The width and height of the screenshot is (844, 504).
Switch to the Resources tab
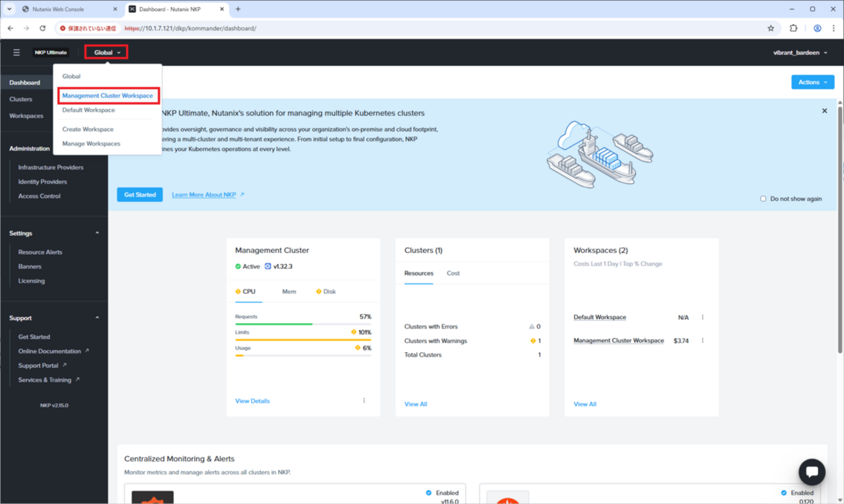pos(419,273)
